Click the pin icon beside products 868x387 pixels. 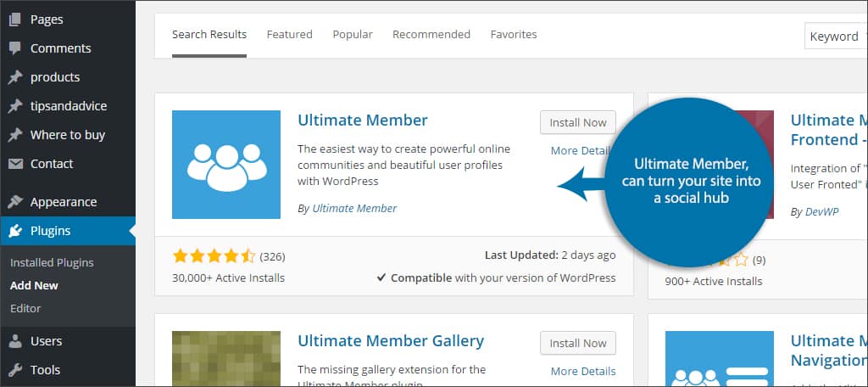point(15,77)
